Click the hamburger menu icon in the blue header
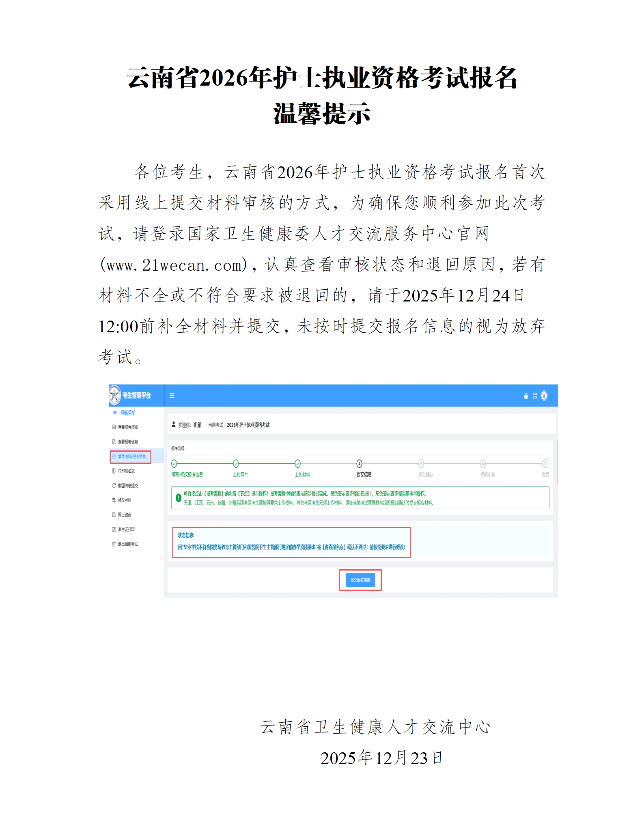 click(x=172, y=396)
